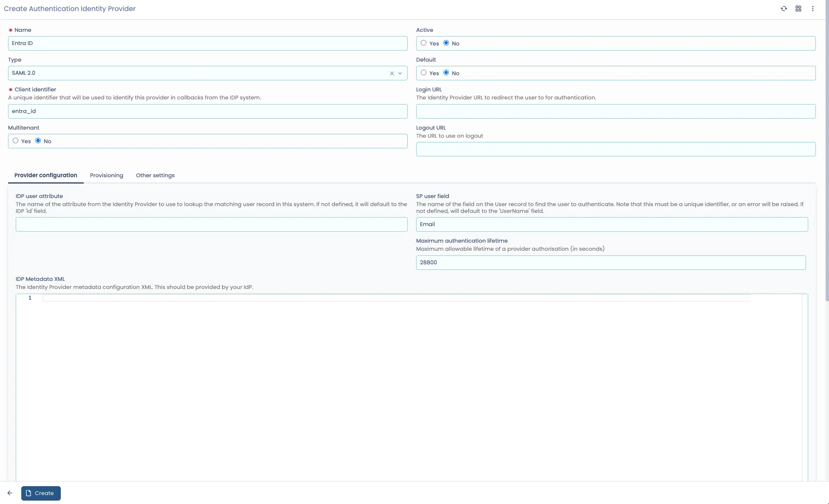Click the 'Client identifier' label
Screen dimensions: 829x504
(35, 90)
